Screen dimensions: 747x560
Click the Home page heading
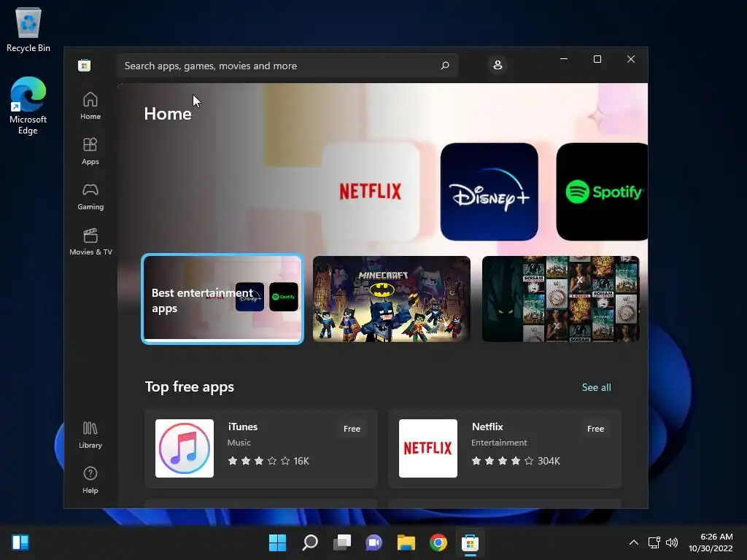pos(168,114)
